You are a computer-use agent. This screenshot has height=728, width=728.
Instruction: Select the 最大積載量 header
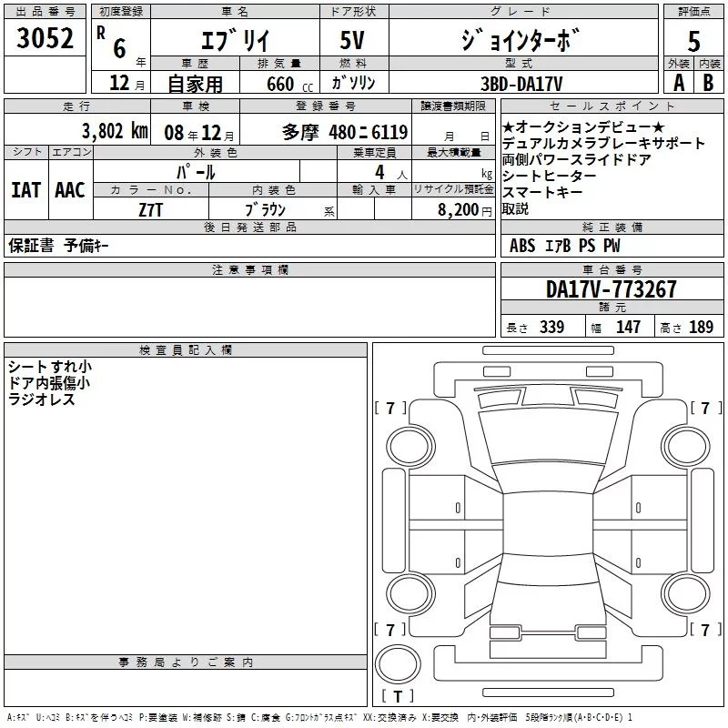(453, 152)
